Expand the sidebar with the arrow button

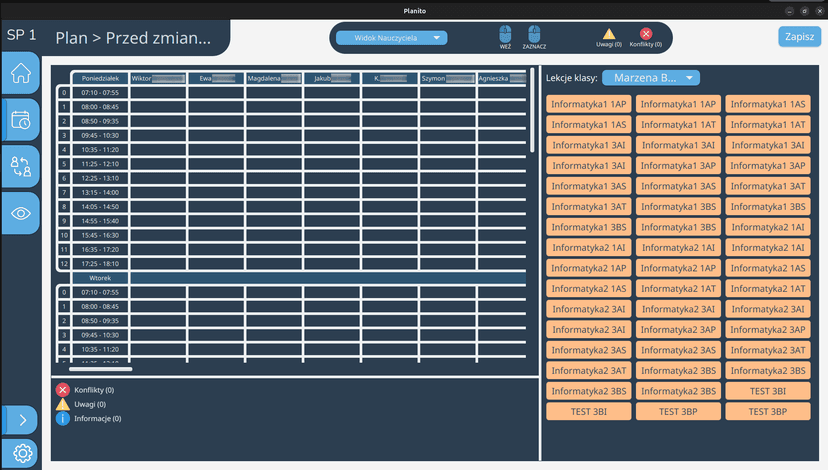tap(21, 420)
